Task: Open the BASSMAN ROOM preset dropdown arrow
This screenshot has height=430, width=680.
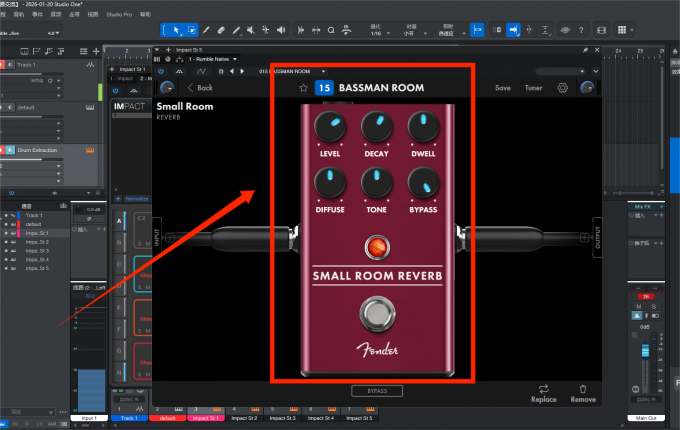Action: [324, 71]
